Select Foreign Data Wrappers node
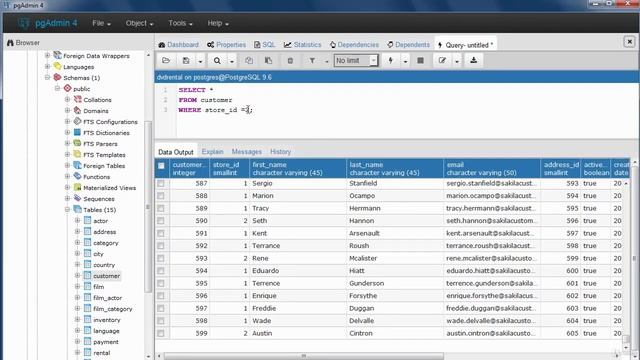This screenshot has width=640, height=360. [x=96, y=56]
